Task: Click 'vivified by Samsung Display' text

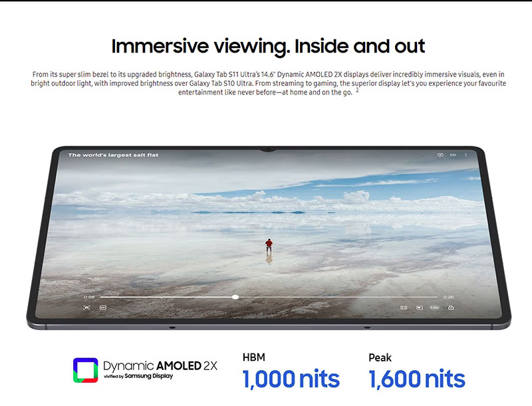Action: click(138, 376)
